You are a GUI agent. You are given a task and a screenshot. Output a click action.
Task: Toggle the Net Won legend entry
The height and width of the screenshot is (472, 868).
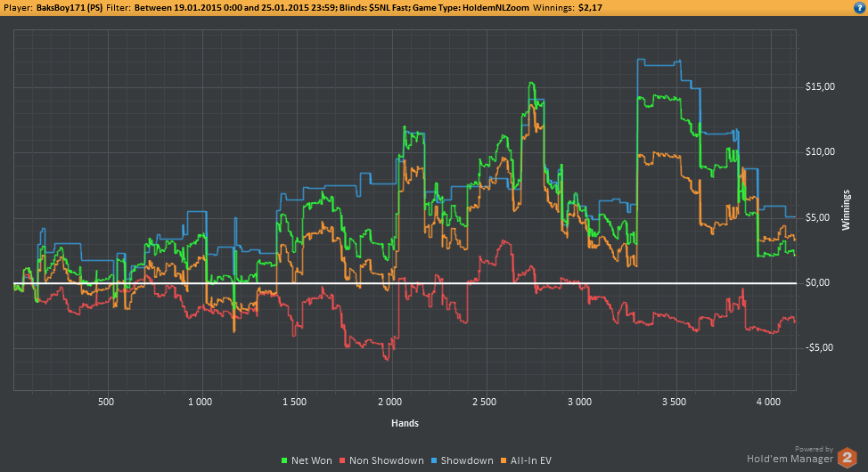307,460
